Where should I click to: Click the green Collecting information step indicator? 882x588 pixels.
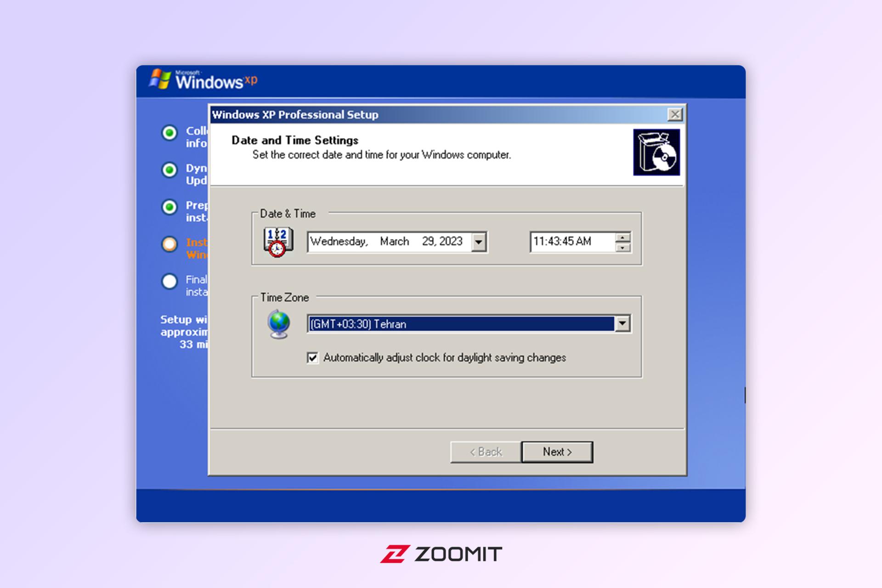click(x=170, y=133)
